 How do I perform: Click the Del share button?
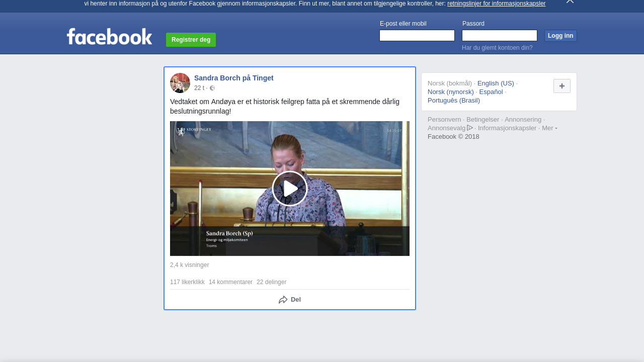click(290, 300)
